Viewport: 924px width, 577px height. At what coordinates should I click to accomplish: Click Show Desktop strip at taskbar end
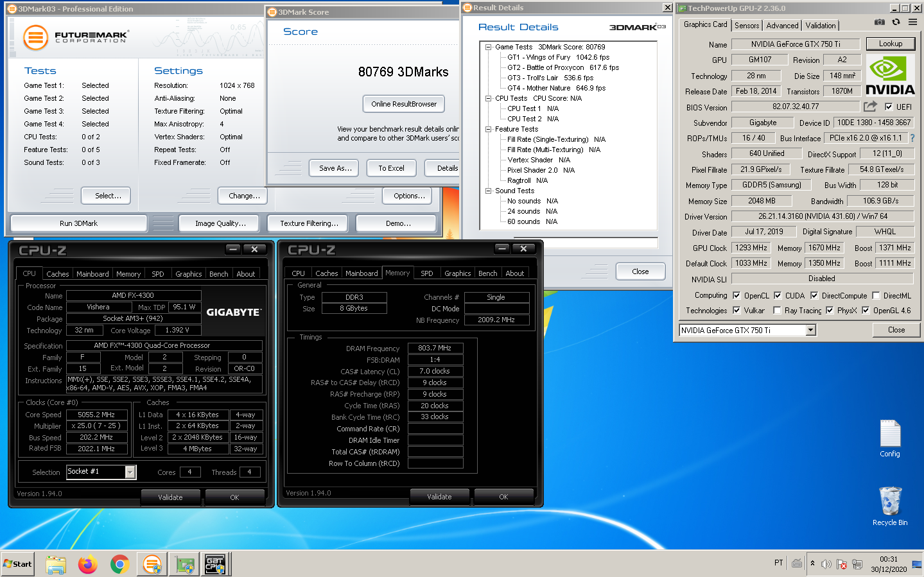click(918, 564)
